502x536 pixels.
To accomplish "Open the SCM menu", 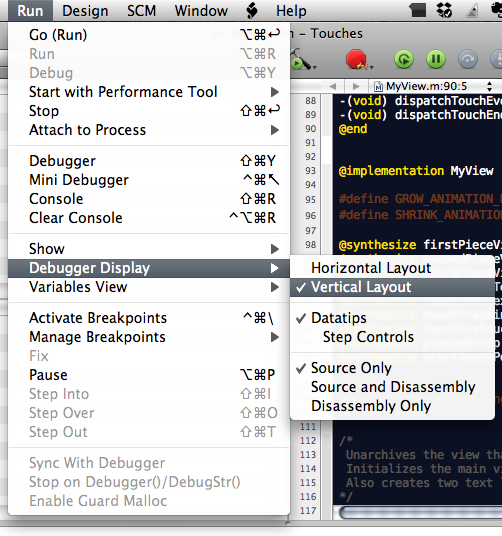I will (x=141, y=11).
